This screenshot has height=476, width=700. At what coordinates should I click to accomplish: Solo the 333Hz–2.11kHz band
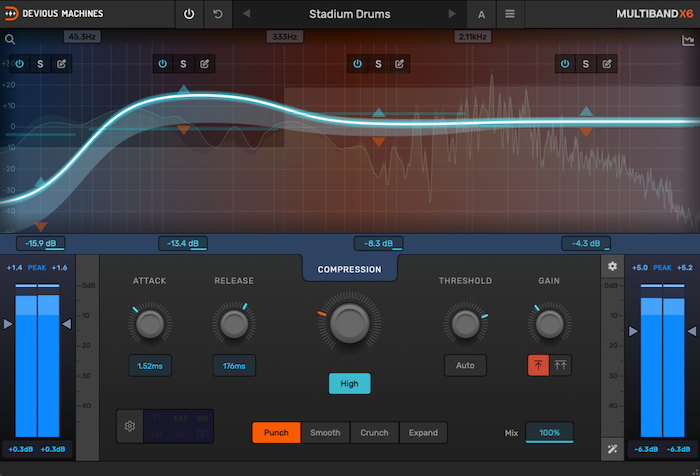point(379,64)
